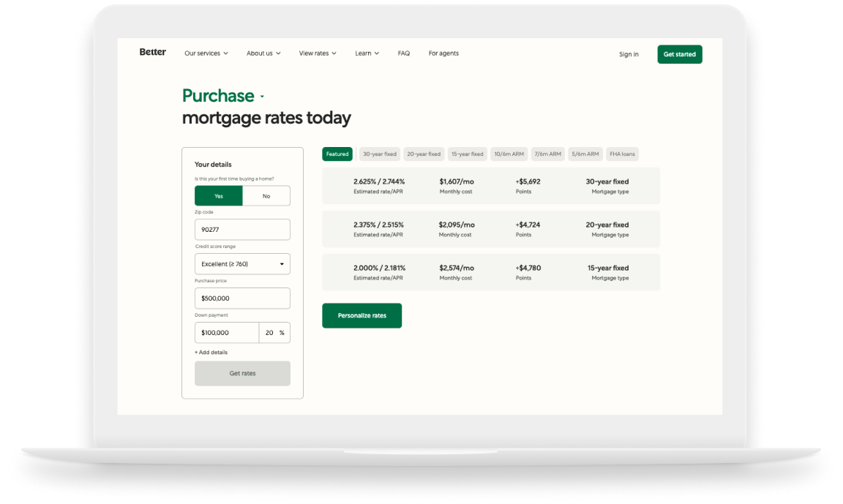The image size is (843, 504).
Task: Open the For agents page
Action: click(443, 53)
